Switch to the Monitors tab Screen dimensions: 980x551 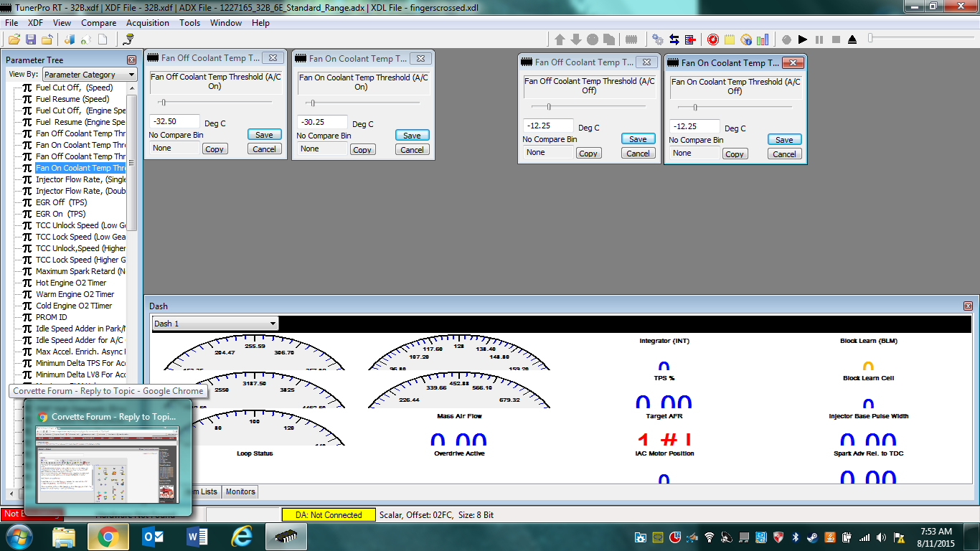pos(240,491)
